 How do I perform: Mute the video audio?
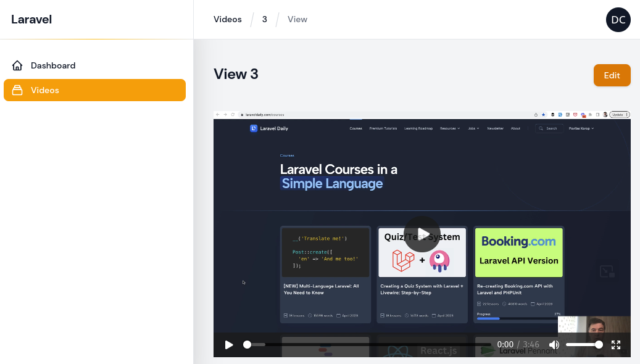554,345
